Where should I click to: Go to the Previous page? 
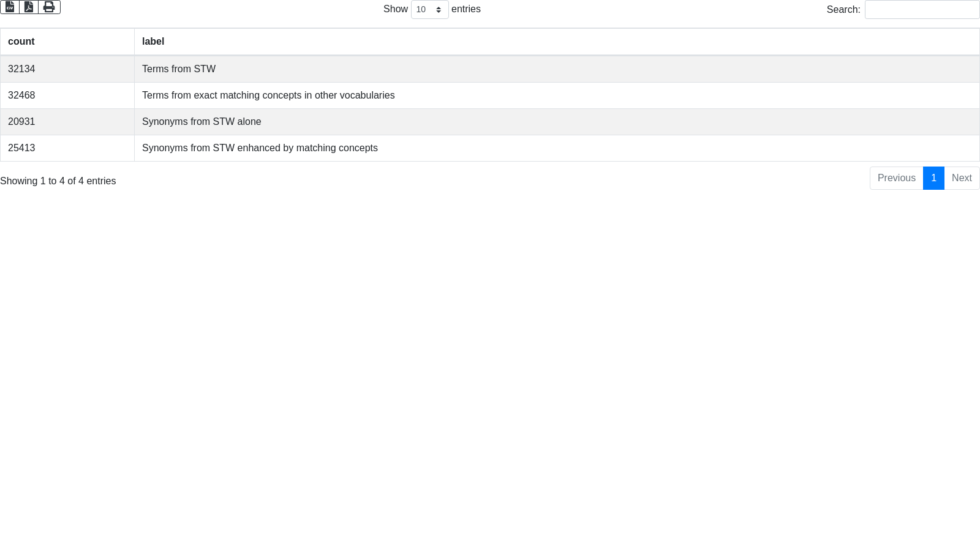(896, 178)
